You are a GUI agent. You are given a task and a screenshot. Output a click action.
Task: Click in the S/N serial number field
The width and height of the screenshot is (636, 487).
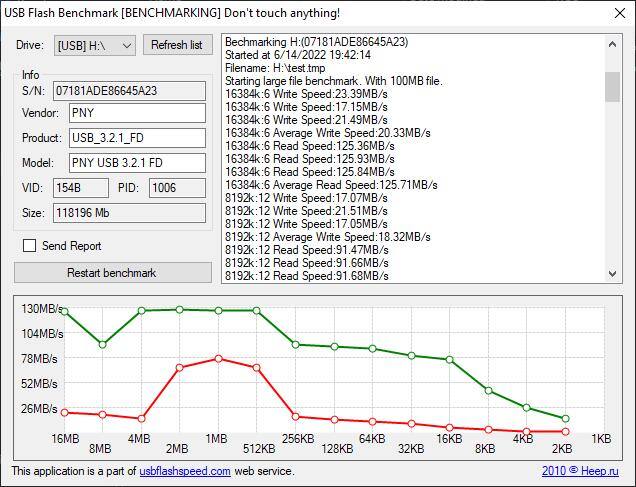(129, 91)
